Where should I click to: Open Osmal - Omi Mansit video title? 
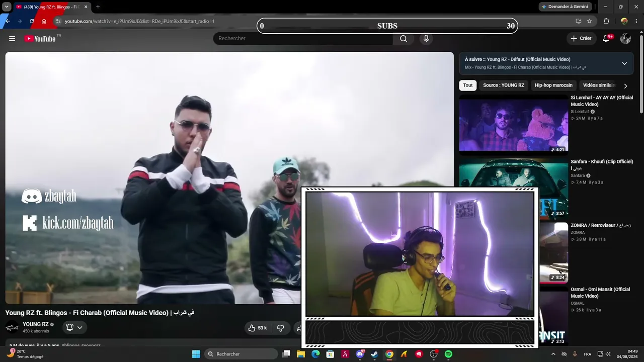tap(600, 293)
